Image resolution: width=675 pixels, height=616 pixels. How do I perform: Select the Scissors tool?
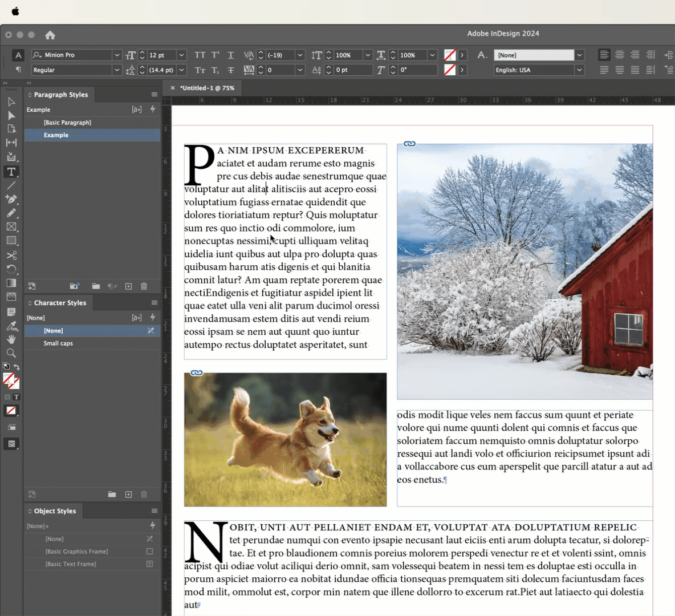(11, 256)
